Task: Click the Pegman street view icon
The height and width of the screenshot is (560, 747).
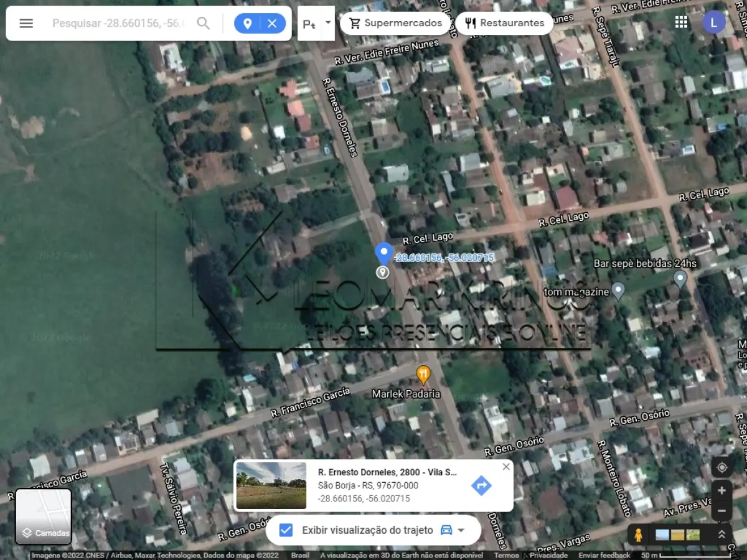Action: point(639,533)
